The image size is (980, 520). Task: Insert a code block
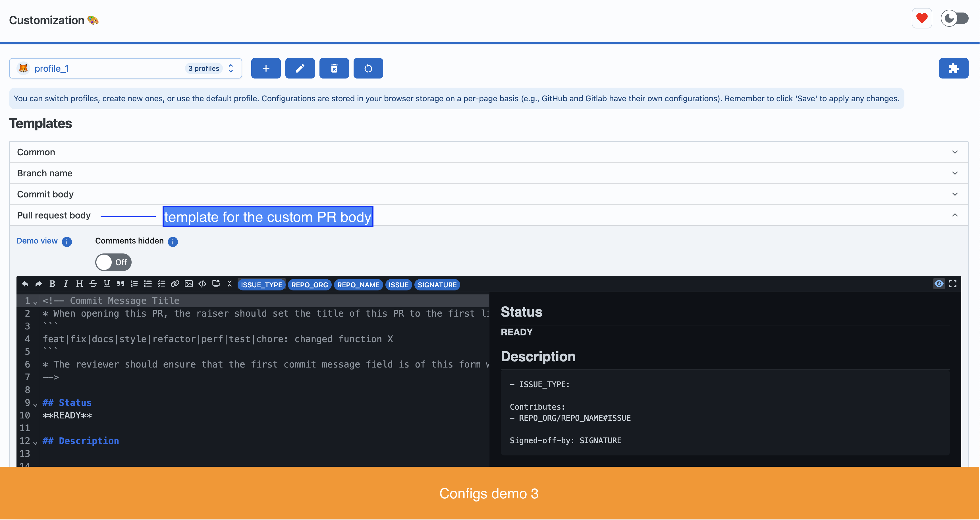tap(202, 284)
